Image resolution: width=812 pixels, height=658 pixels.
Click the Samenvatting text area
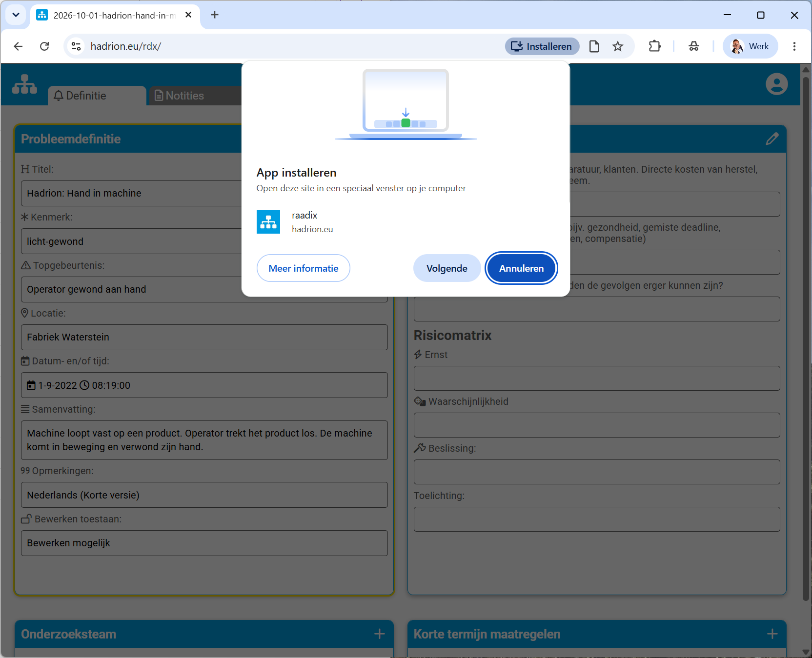point(204,440)
